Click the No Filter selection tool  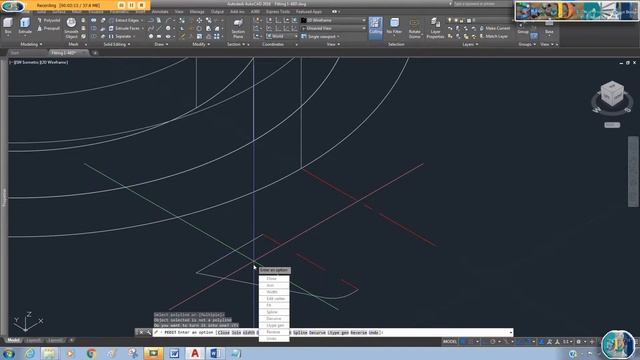point(394,27)
